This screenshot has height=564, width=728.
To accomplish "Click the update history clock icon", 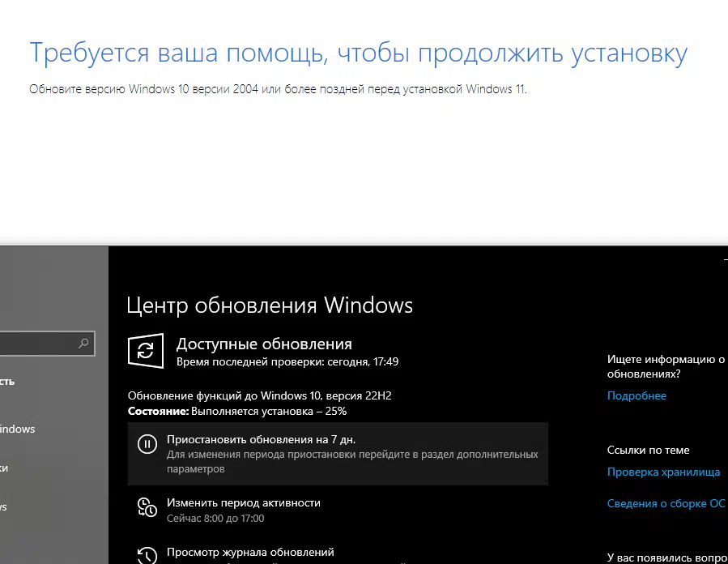I will tap(147, 555).
